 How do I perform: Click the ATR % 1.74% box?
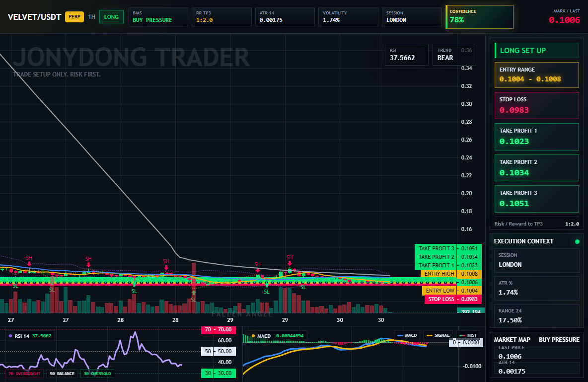coord(537,288)
